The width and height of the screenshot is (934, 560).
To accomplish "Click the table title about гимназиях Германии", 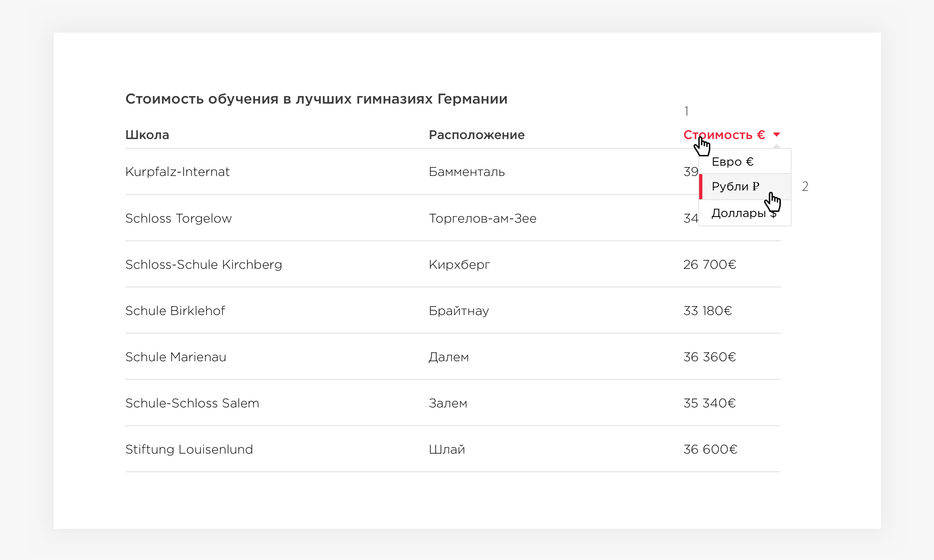I will pos(316,99).
